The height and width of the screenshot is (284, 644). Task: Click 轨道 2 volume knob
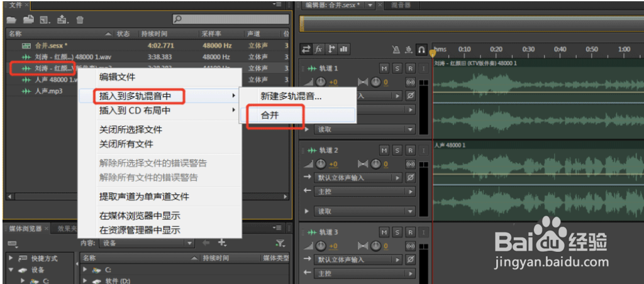click(x=321, y=164)
